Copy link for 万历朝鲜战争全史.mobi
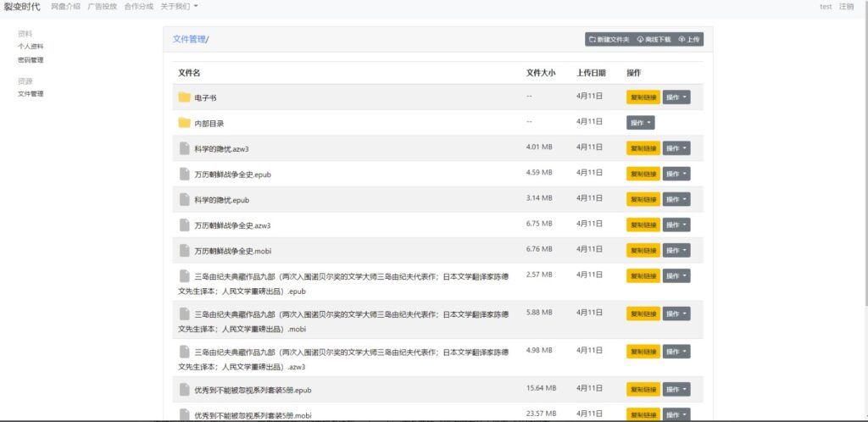The height and width of the screenshot is (422, 868). point(643,251)
